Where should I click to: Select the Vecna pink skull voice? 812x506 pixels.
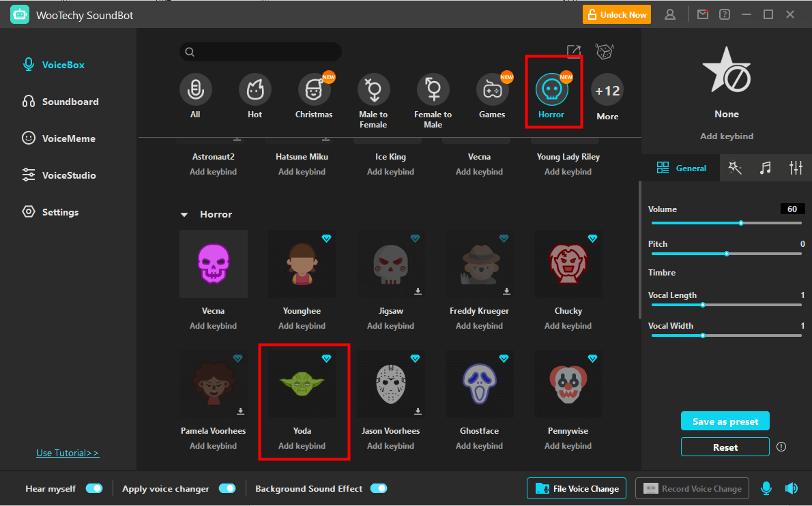point(214,264)
